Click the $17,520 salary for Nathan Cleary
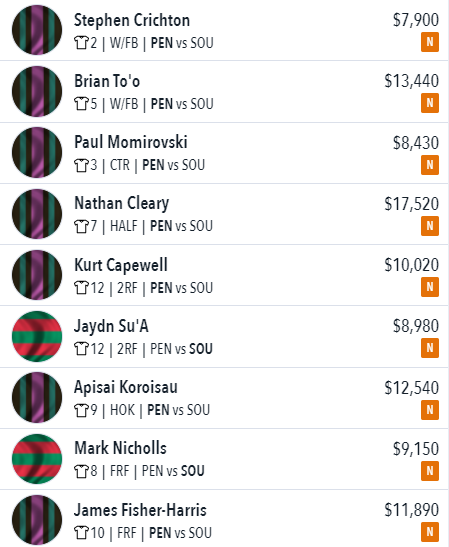The height and width of the screenshot is (547, 449). pos(412,204)
